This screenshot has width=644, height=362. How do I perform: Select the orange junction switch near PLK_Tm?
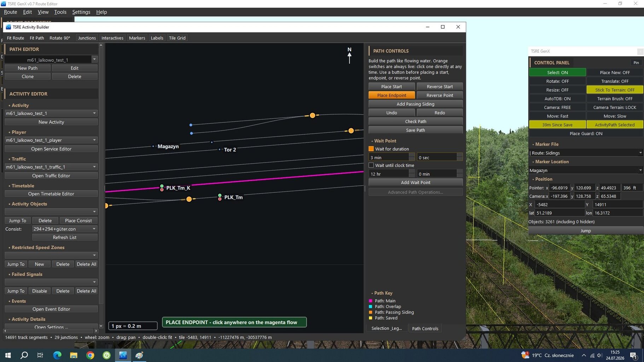point(189,199)
